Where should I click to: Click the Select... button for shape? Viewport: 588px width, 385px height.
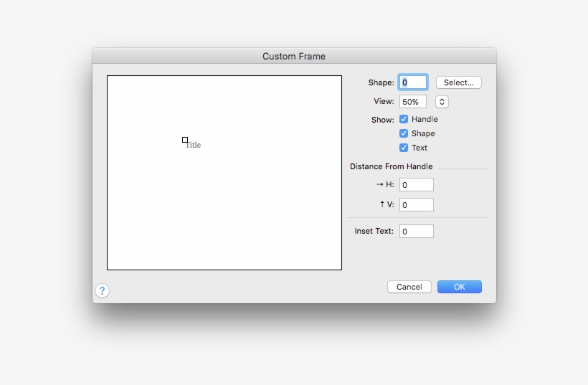pyautogui.click(x=458, y=82)
